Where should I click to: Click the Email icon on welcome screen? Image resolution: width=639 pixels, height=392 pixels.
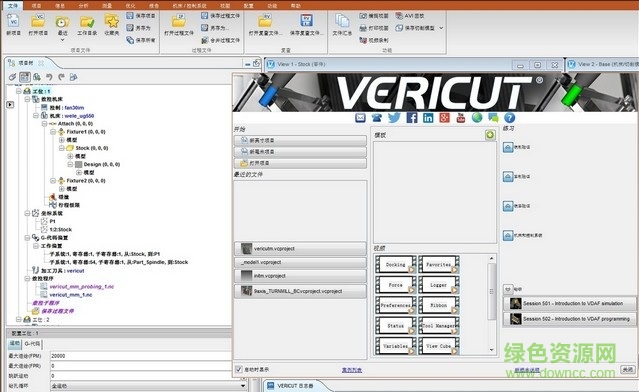tap(360, 118)
